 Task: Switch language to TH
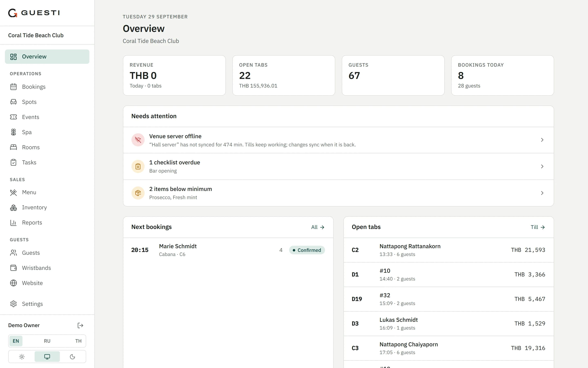tap(78, 341)
